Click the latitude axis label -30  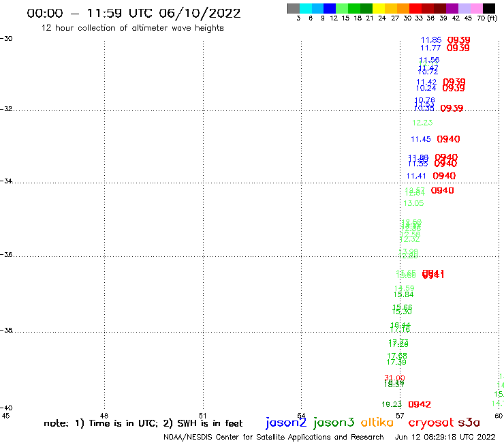[x=6, y=39]
